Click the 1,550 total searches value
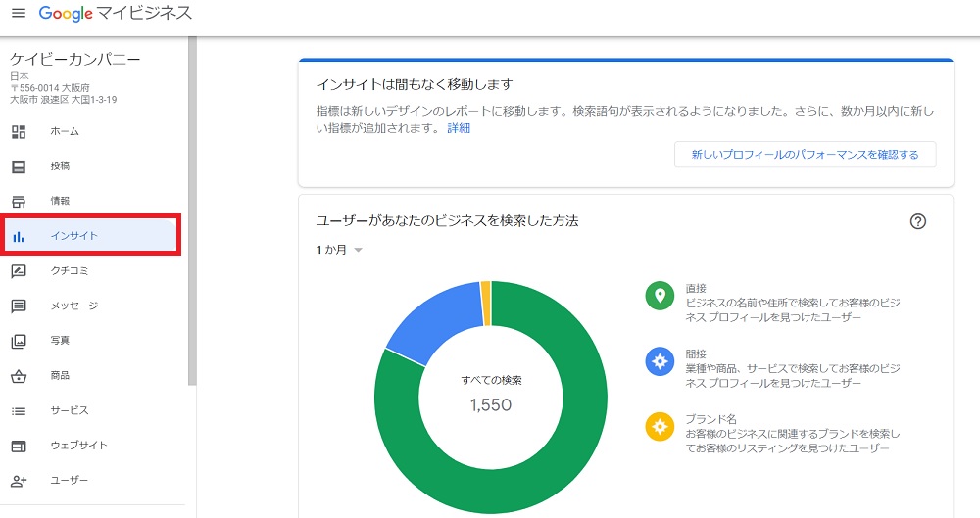 [x=491, y=405]
